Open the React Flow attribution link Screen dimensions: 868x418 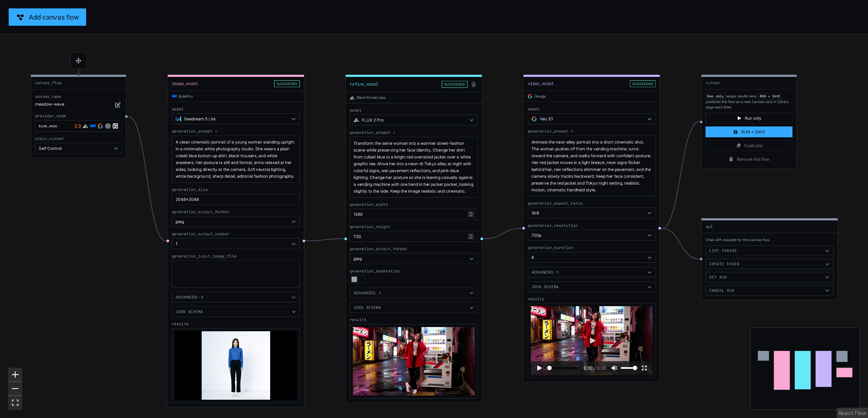click(852, 413)
